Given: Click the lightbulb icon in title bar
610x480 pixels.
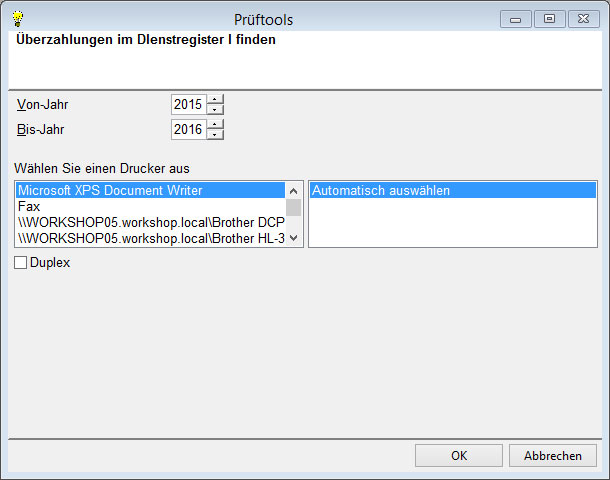Looking at the screenshot, I should point(17,17).
